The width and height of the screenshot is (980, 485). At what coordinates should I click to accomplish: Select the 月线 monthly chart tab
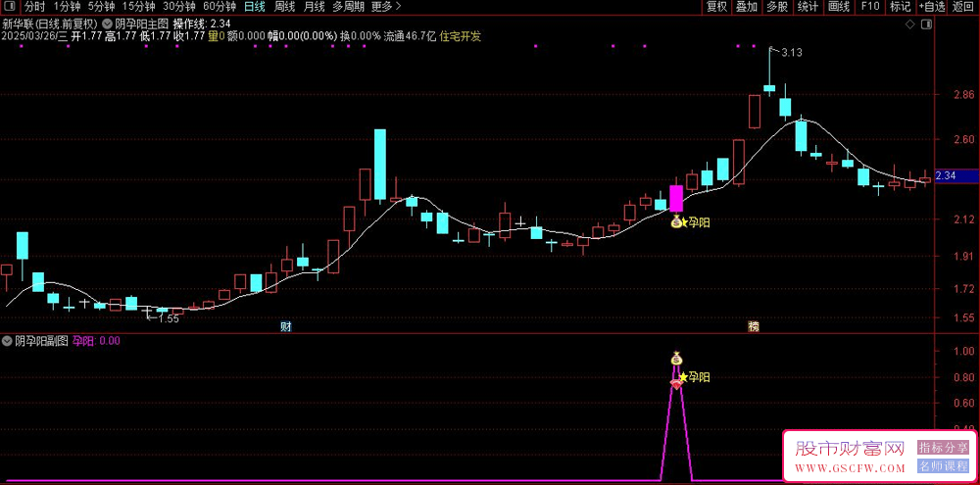314,7
